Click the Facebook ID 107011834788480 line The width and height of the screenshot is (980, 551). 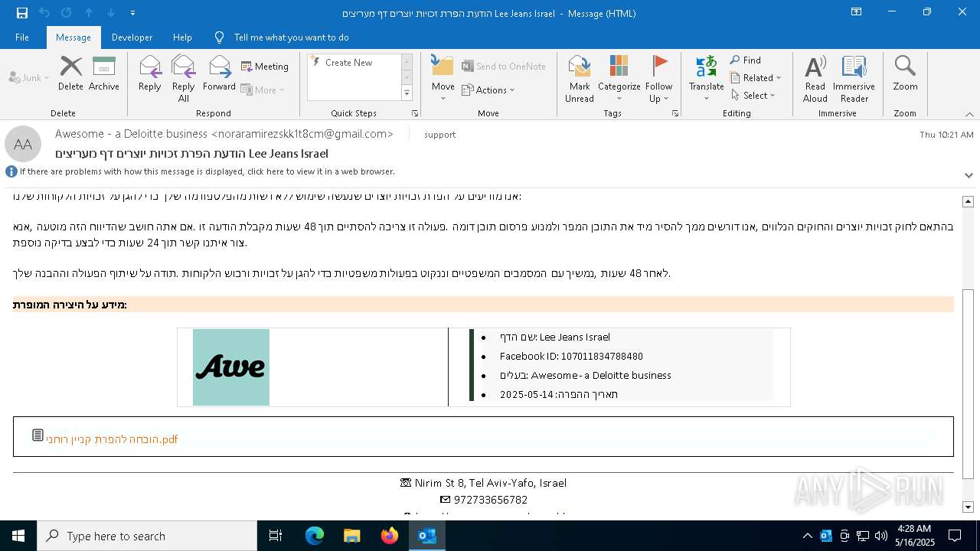point(571,356)
